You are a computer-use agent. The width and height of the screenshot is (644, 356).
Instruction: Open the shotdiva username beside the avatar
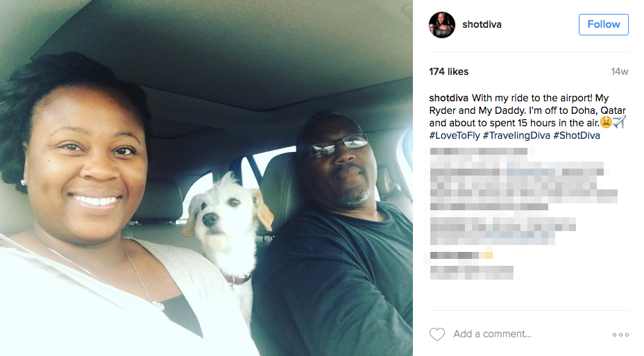pyautogui.click(x=482, y=25)
